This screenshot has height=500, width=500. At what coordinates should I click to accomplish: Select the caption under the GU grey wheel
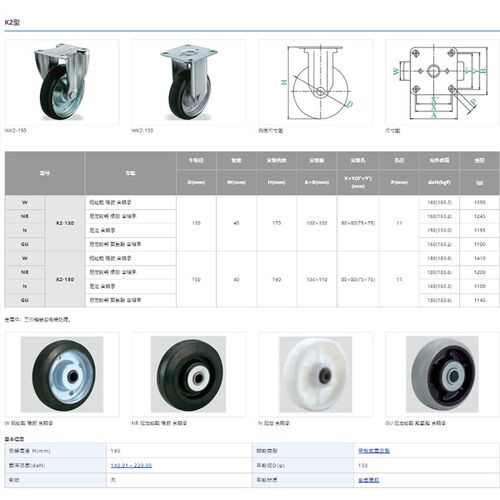coord(416,423)
